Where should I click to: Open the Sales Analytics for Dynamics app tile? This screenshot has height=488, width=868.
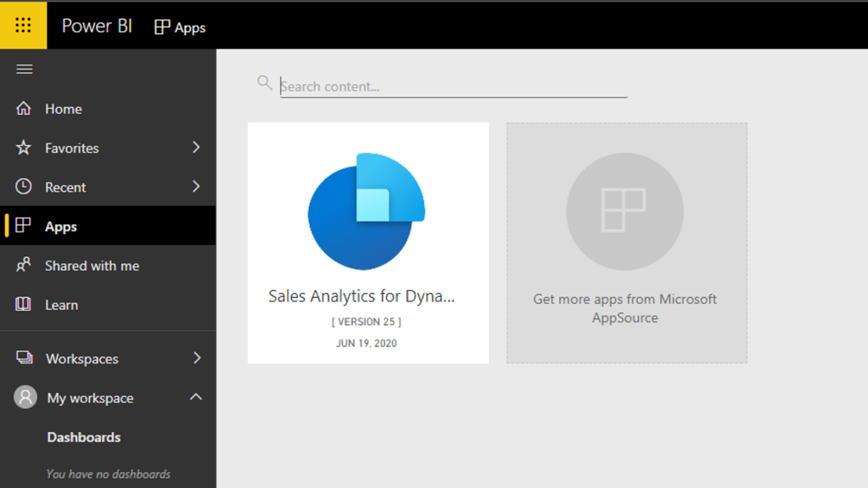[x=367, y=243]
